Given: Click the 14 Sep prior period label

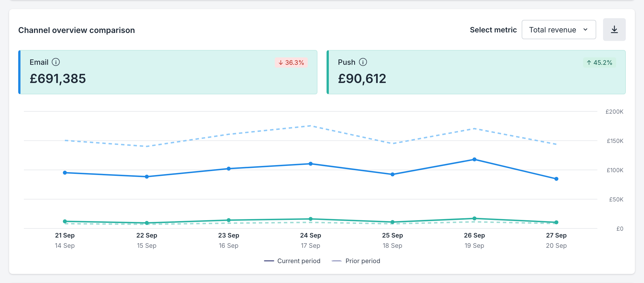Looking at the screenshot, I should [x=65, y=245].
